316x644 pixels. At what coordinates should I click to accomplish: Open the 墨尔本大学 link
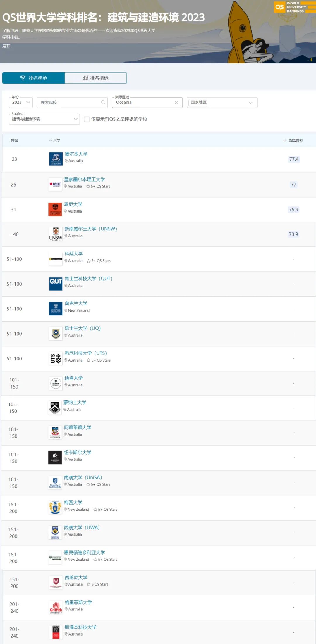click(x=76, y=154)
